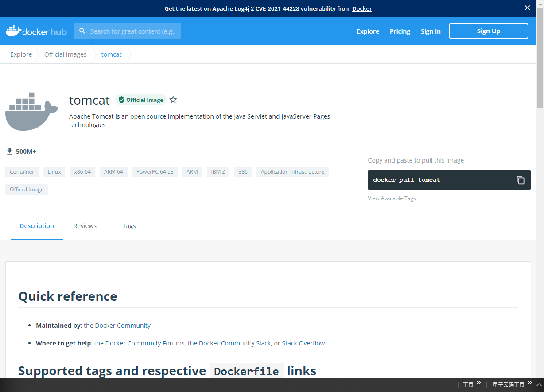The height and width of the screenshot is (392, 544).
Task: Select the IBM Z tag chip
Action: 218,172
